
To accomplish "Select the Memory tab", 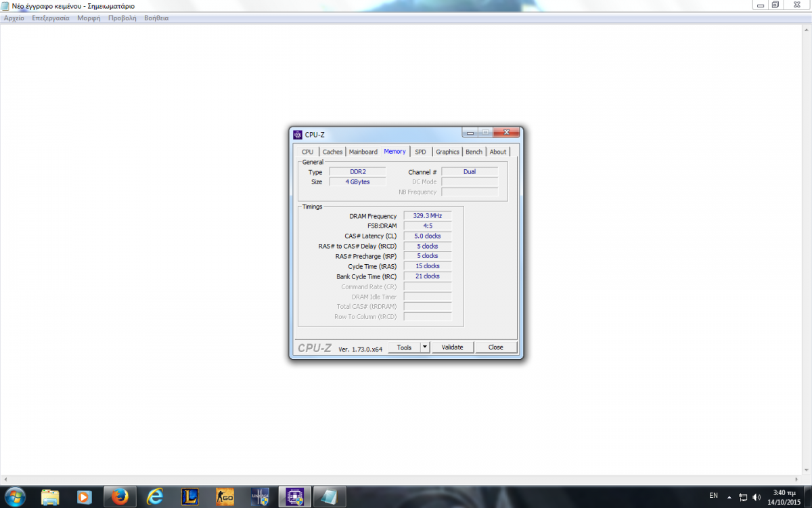I will click(x=394, y=151).
